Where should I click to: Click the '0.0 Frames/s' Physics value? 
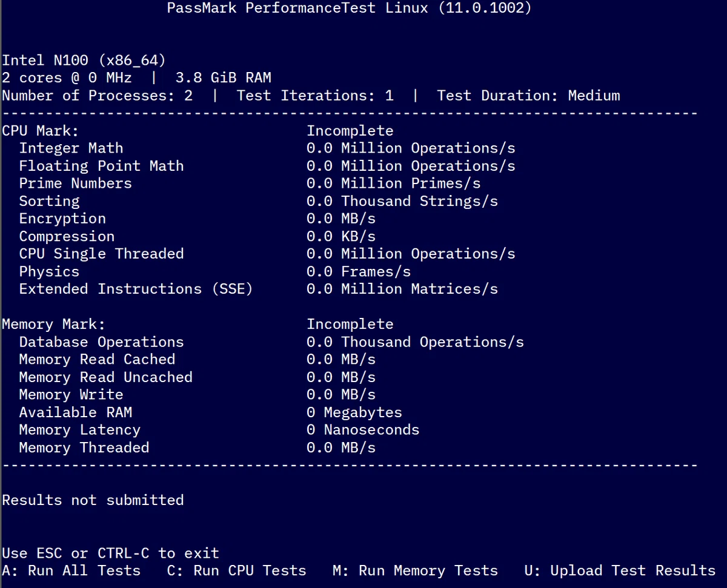[x=359, y=271]
